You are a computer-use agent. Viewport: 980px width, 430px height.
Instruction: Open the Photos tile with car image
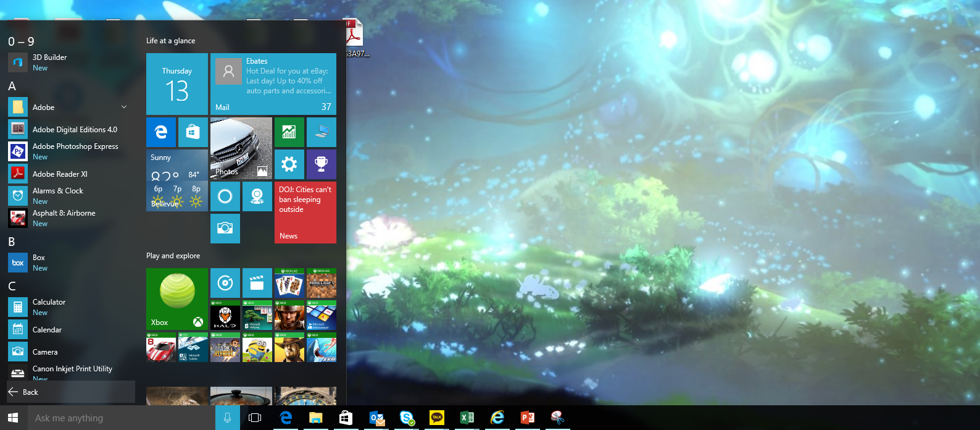(x=241, y=148)
